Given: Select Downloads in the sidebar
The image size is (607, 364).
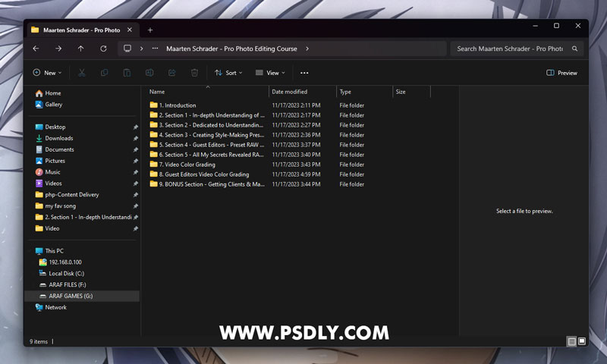Looking at the screenshot, I should pyautogui.click(x=58, y=138).
